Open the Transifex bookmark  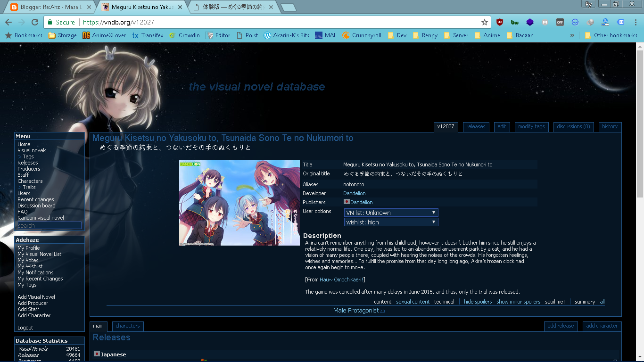pyautogui.click(x=148, y=35)
